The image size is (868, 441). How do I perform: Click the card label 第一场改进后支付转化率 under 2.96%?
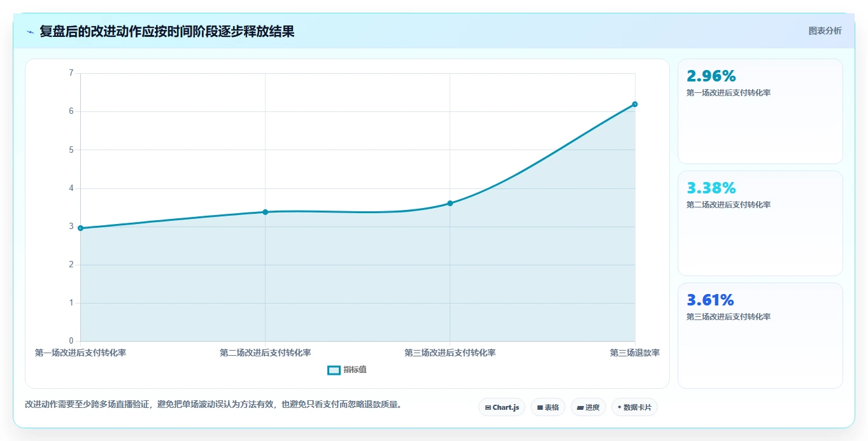pos(729,93)
